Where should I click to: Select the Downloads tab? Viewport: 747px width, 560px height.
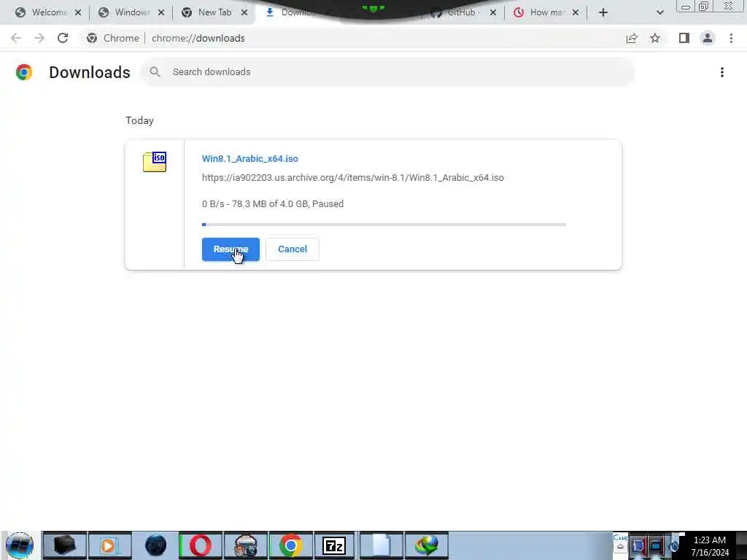coord(290,12)
